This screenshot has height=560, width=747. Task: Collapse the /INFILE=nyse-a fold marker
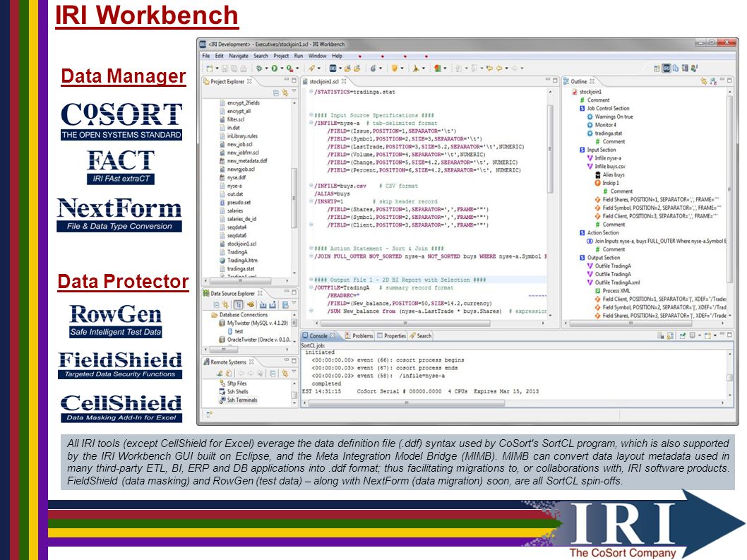coord(311,123)
